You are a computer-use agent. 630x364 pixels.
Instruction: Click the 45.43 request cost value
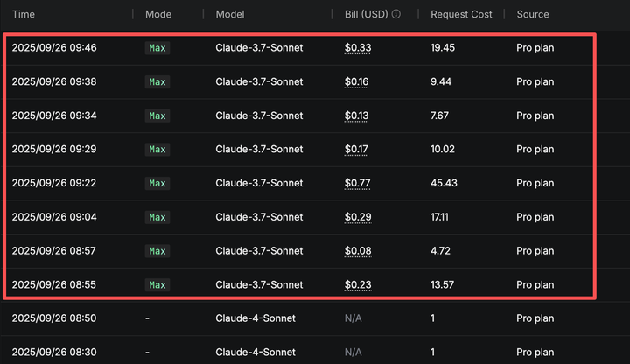pyautogui.click(x=444, y=183)
